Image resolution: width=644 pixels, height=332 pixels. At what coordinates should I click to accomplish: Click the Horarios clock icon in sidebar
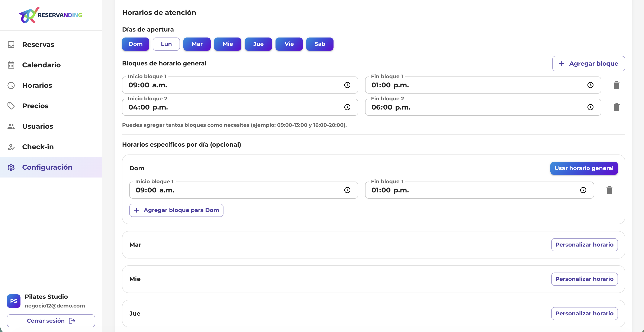pyautogui.click(x=11, y=85)
